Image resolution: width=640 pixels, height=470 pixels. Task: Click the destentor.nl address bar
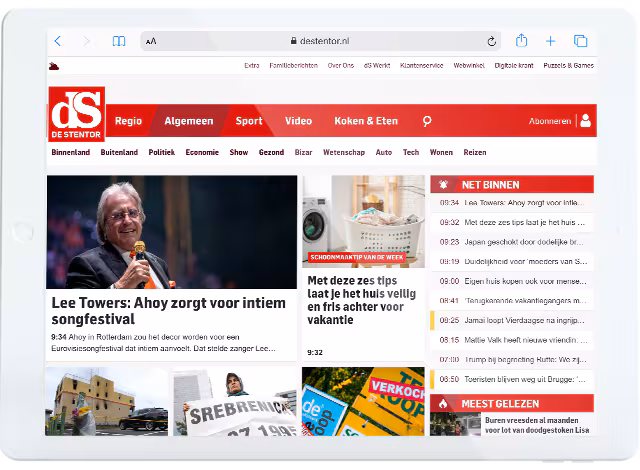click(x=320, y=41)
